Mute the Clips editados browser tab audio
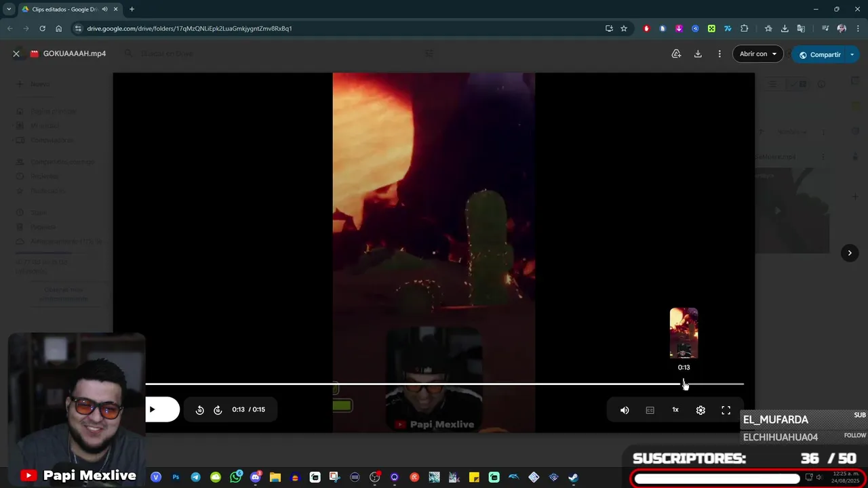 click(x=104, y=9)
